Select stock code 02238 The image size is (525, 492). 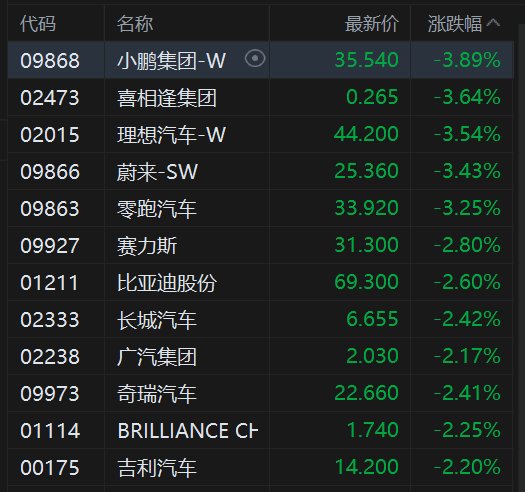[x=50, y=357]
